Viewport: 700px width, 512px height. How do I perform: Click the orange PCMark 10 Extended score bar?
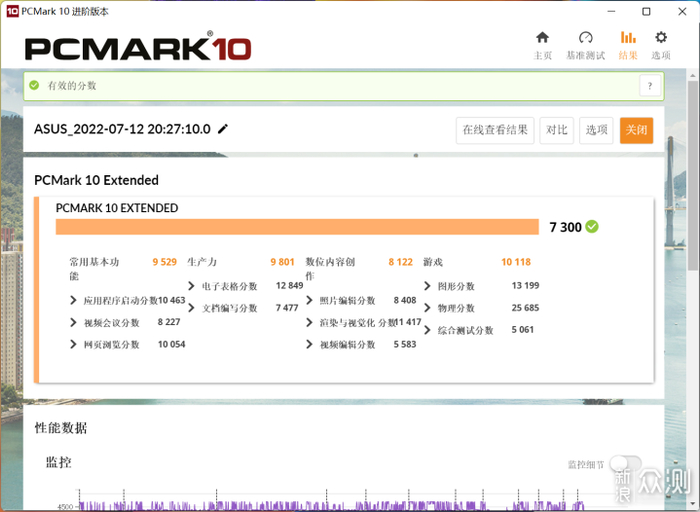[297, 227]
